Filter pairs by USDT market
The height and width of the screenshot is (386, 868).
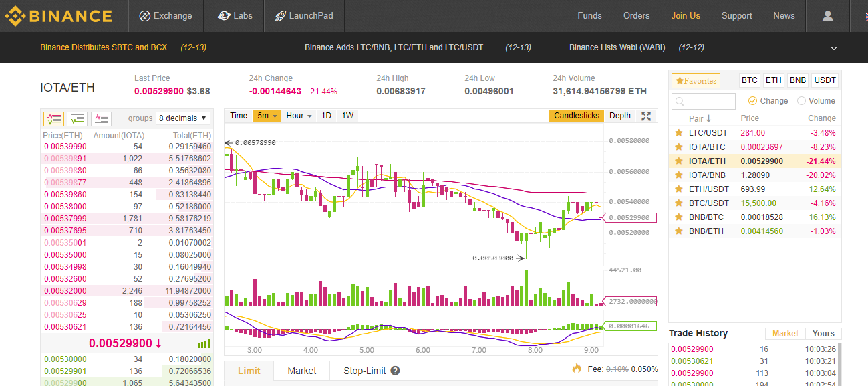pyautogui.click(x=825, y=80)
